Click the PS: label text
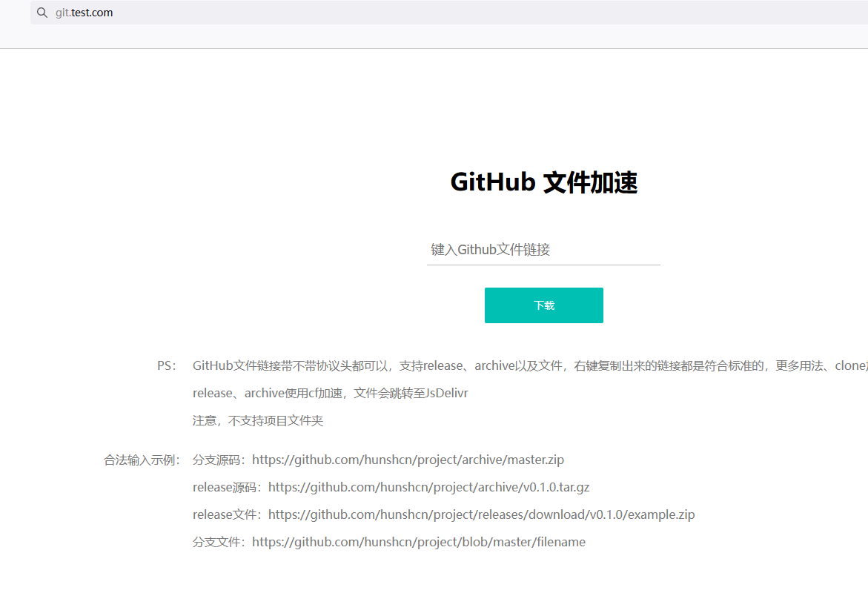Screen dimensions: 868x593 click(x=166, y=365)
